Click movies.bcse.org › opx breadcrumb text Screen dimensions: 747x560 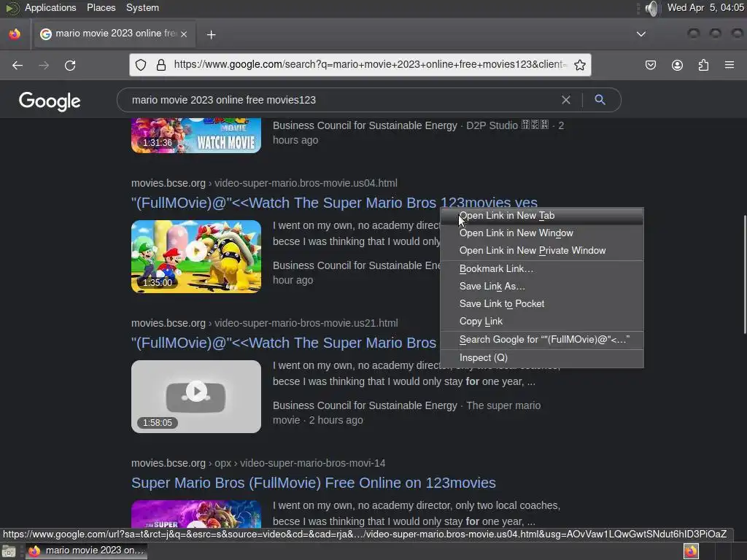181,463
